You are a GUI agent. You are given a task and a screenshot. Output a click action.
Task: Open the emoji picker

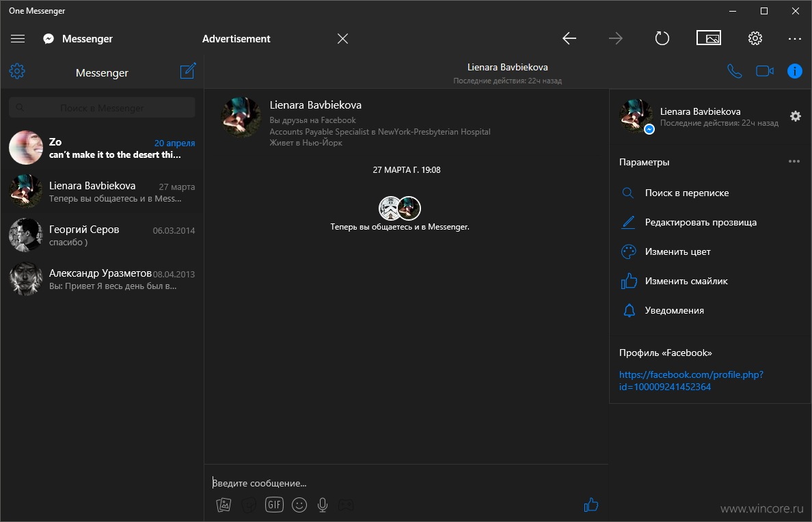[x=299, y=505]
